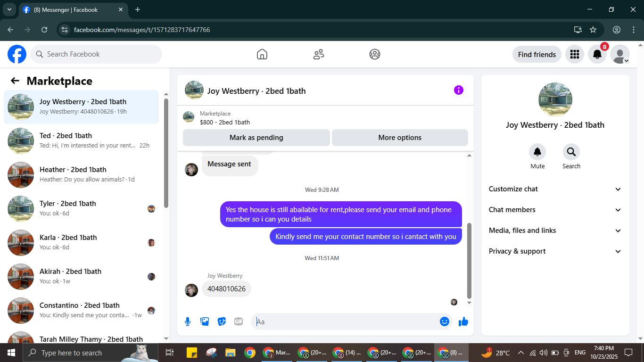This screenshot has height=362, width=644.
Task: View site information icon in address bar
Action: [65, 30]
